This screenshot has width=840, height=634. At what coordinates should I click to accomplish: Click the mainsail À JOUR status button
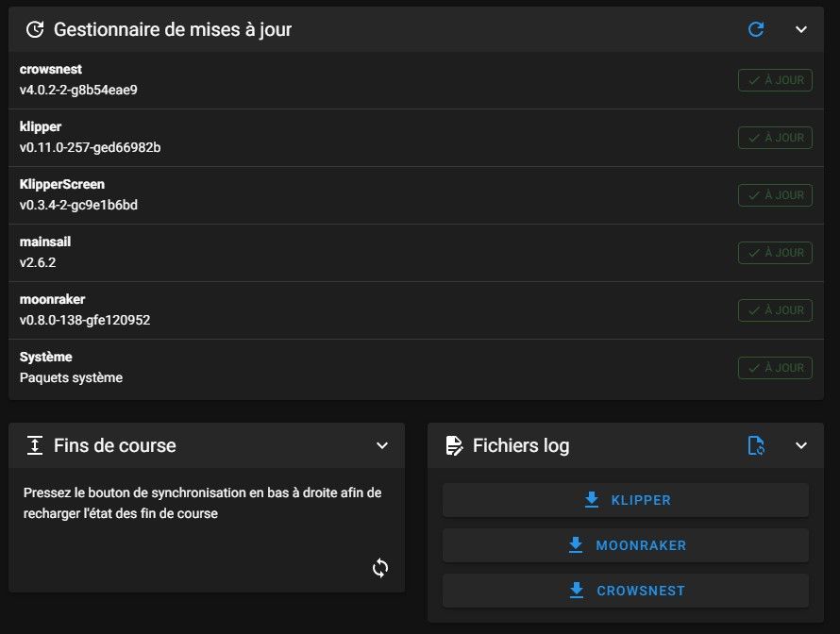click(775, 253)
